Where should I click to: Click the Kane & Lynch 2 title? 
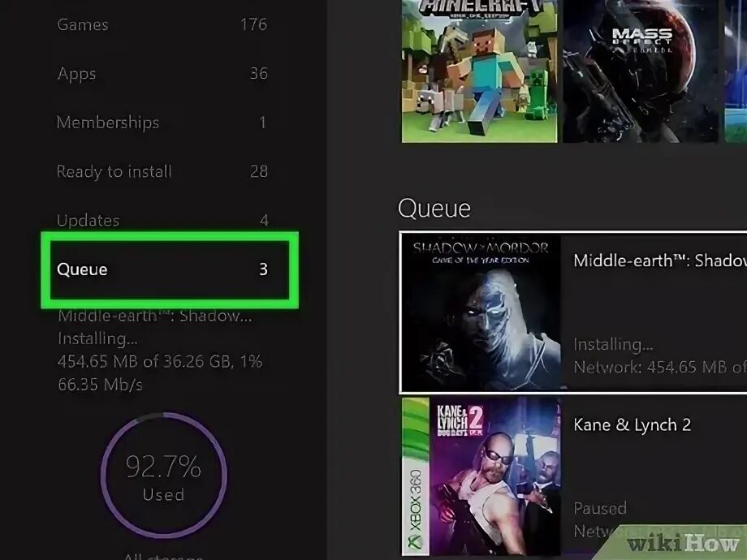(632, 424)
